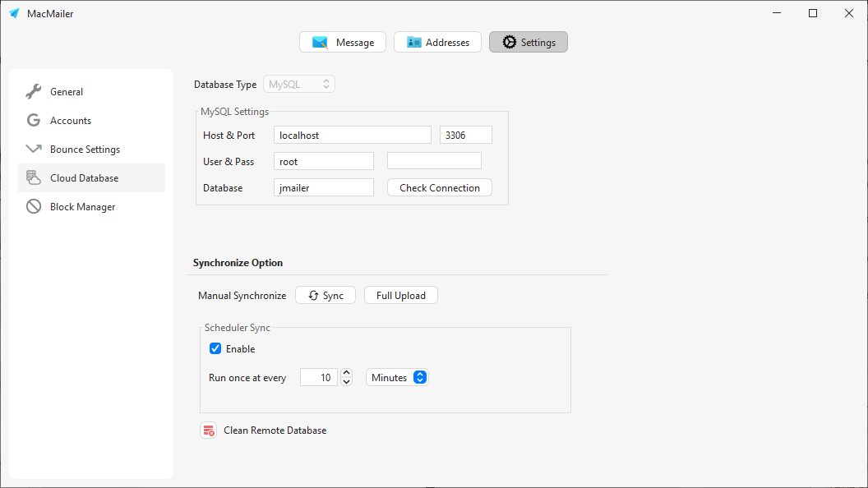Click the envelope icon on Message tab
868x488 pixels.
pyautogui.click(x=320, y=43)
